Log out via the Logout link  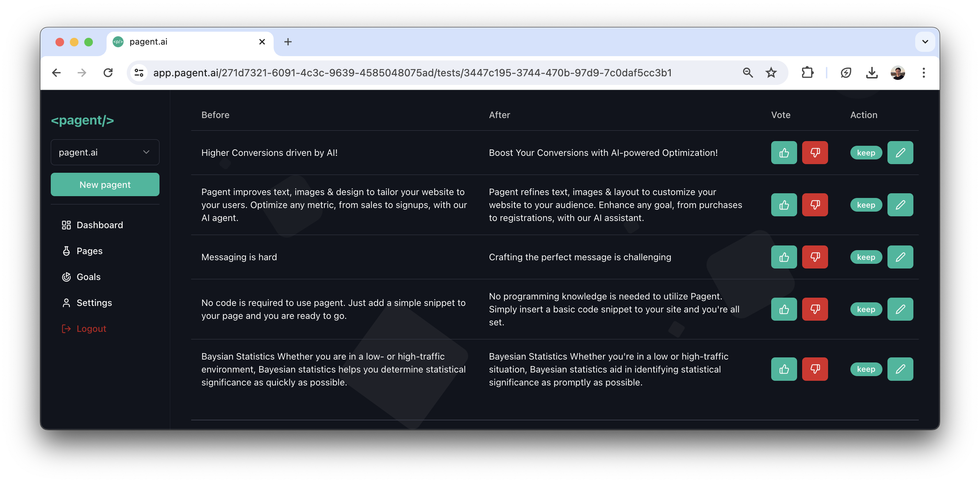point(84,328)
